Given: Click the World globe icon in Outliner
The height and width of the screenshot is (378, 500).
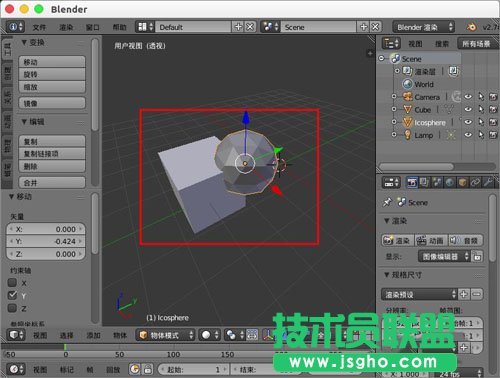Looking at the screenshot, I should click(x=407, y=84).
